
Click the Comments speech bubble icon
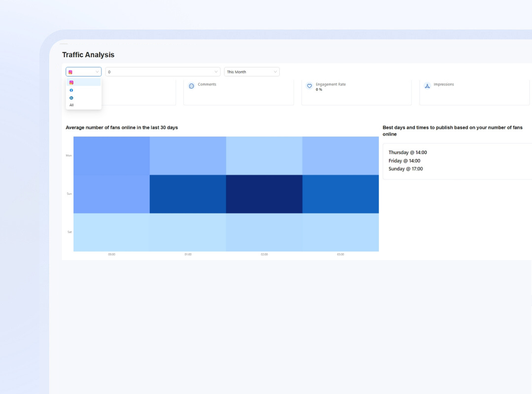click(191, 86)
